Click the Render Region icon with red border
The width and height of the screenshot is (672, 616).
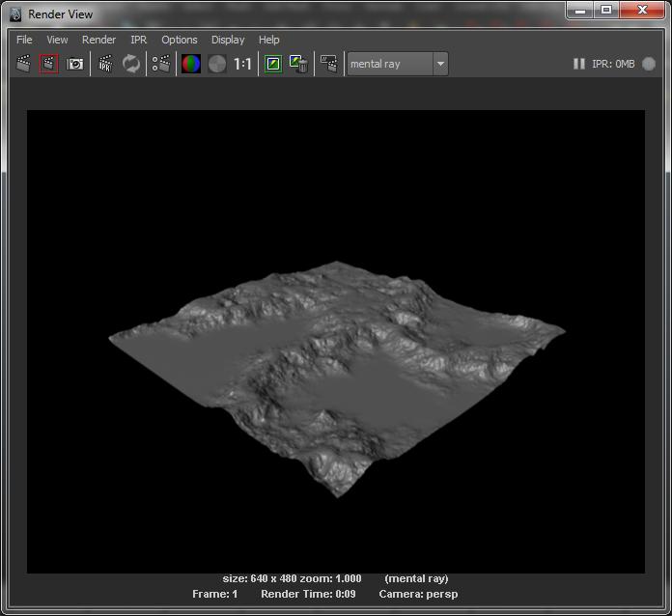(49, 64)
